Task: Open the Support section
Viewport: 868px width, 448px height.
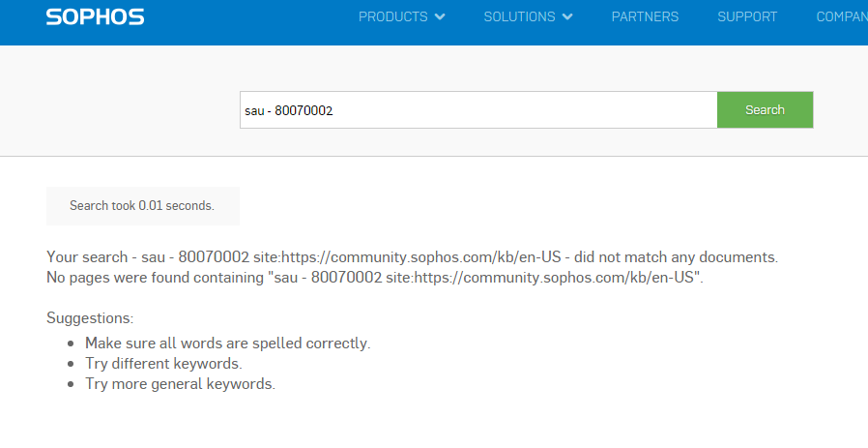Action: 747,16
